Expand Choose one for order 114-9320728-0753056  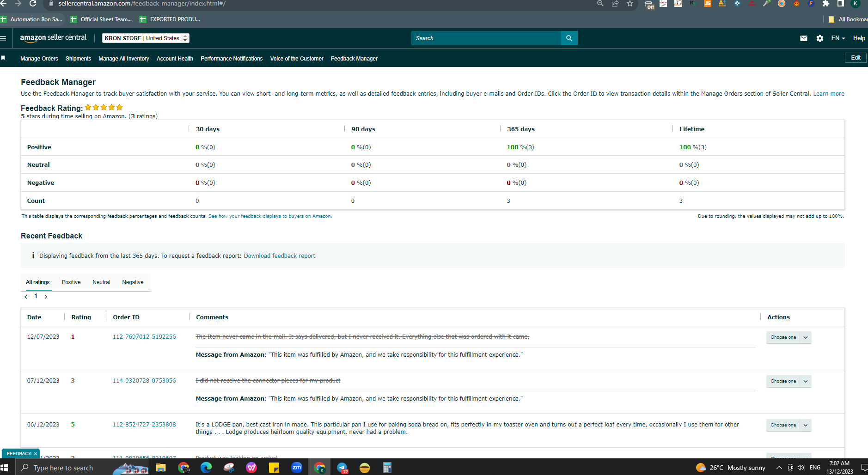point(789,381)
